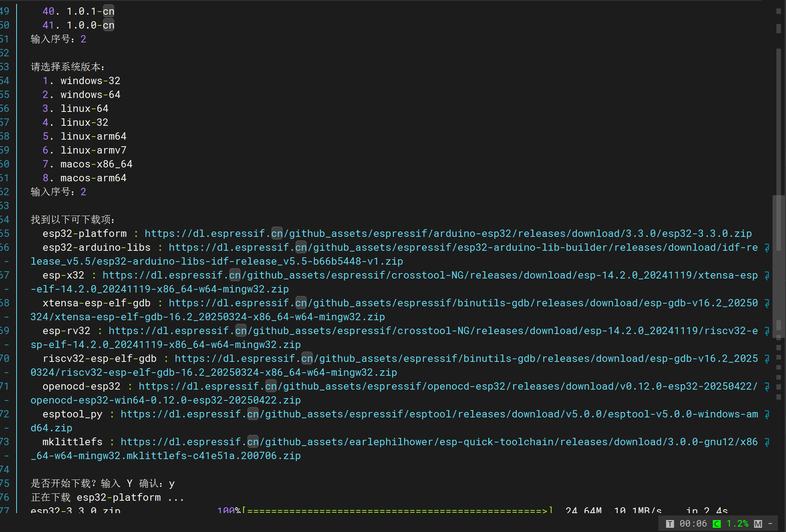Click the M memory icon in status bar
This screenshot has height=532, width=786.
point(758,524)
